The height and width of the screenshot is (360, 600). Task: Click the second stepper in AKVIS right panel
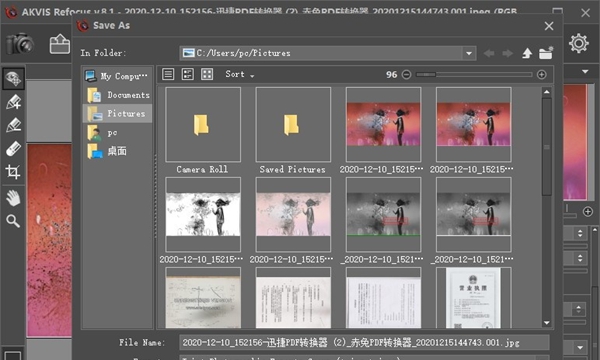click(x=580, y=258)
